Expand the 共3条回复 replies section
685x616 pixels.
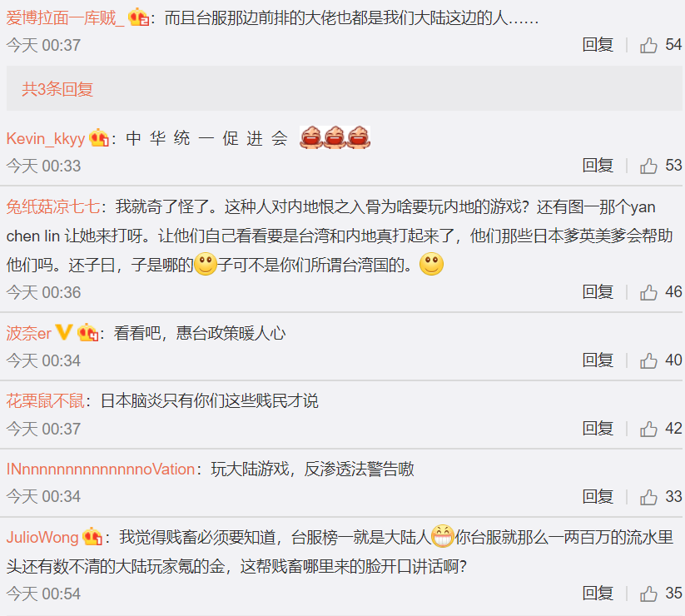coord(57,89)
